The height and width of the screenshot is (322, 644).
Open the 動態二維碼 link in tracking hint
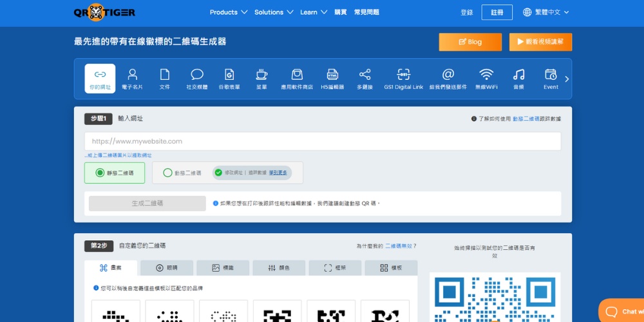tap(526, 118)
